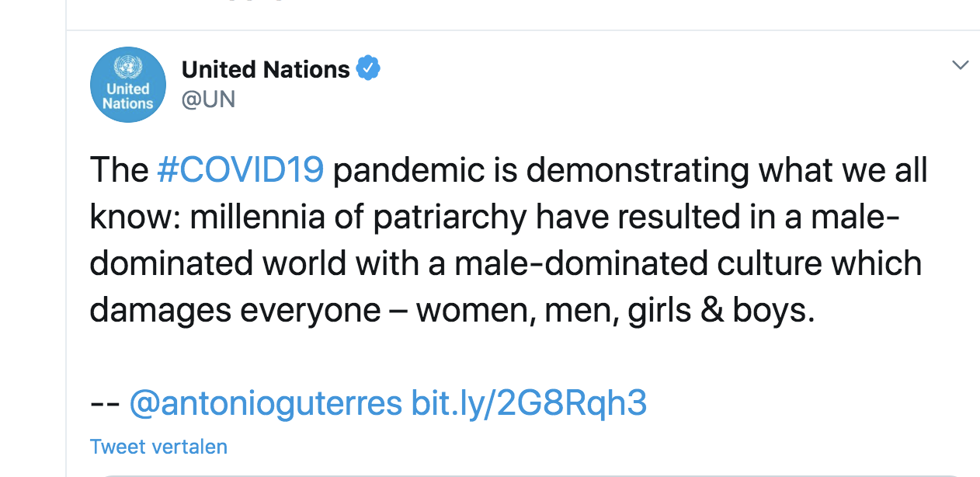Visit the @antonioguterres mention

[x=265, y=402]
